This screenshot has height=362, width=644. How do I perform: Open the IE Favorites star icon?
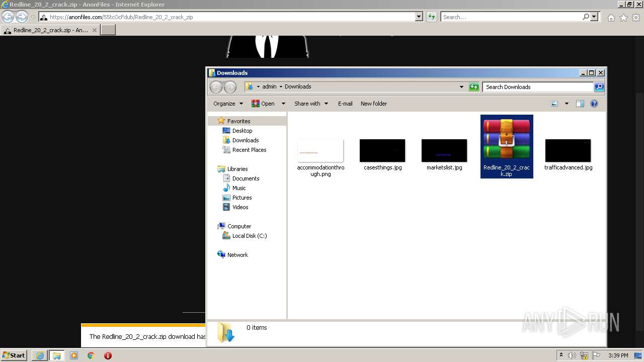(x=623, y=18)
